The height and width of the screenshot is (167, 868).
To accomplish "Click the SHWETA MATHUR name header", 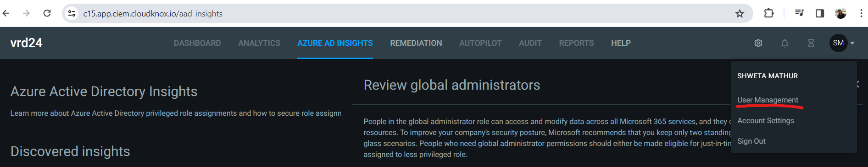I will point(768,76).
